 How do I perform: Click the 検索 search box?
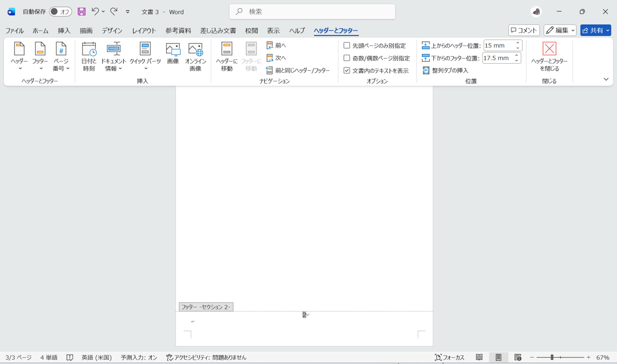coord(312,12)
